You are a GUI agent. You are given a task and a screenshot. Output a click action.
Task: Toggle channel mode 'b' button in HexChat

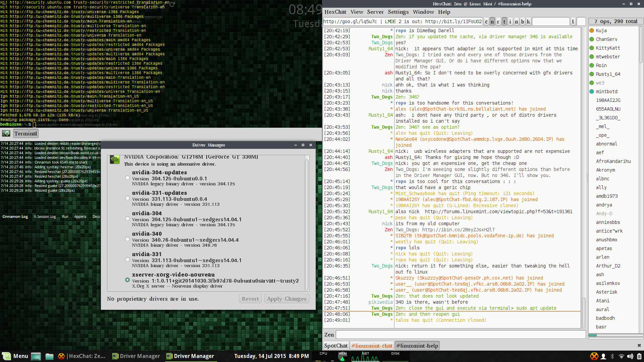tap(522, 22)
